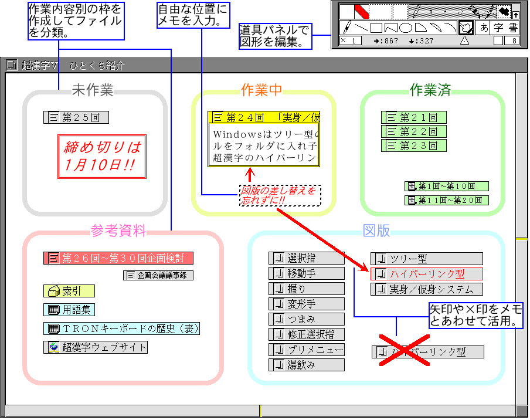The height and width of the screenshot is (420, 530).
Task: Open the 第１回～第１０回 folder
Action: pyautogui.click(x=447, y=186)
